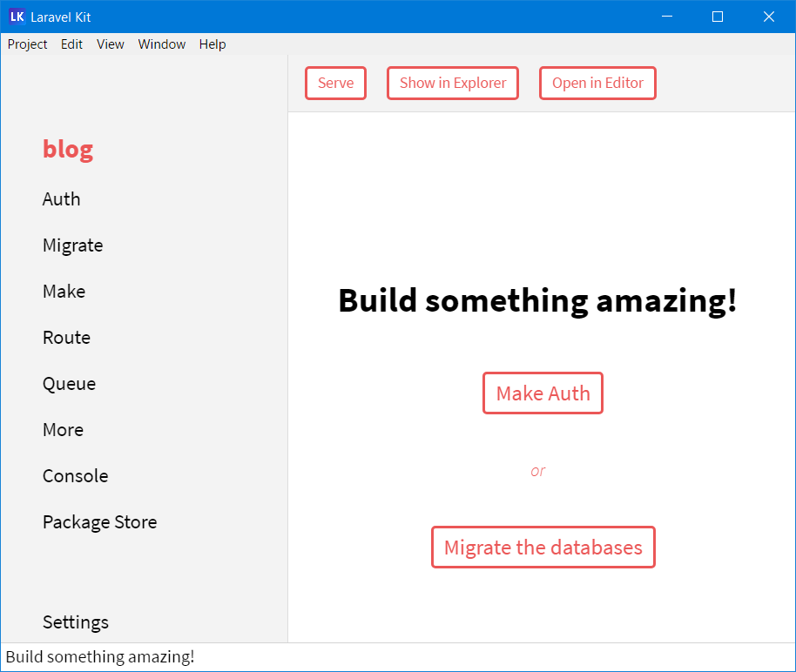Open the Project menu
The width and height of the screenshot is (796, 672).
pyautogui.click(x=28, y=44)
